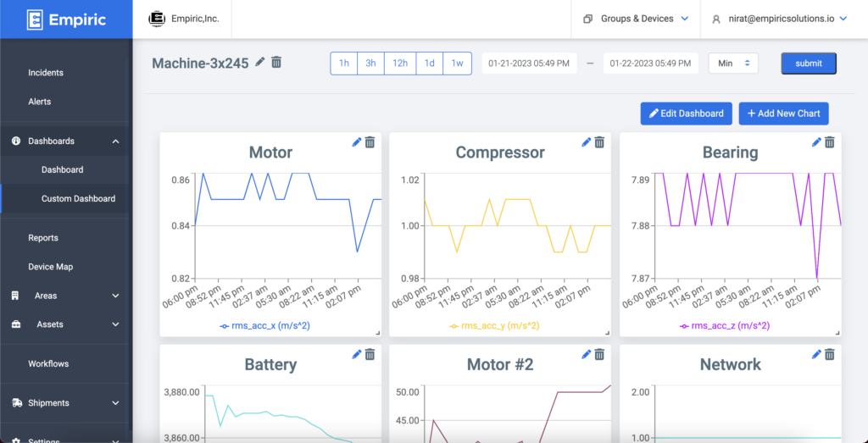
Task: Collapse the Dashboards menu chevron
Action: pyautogui.click(x=115, y=141)
